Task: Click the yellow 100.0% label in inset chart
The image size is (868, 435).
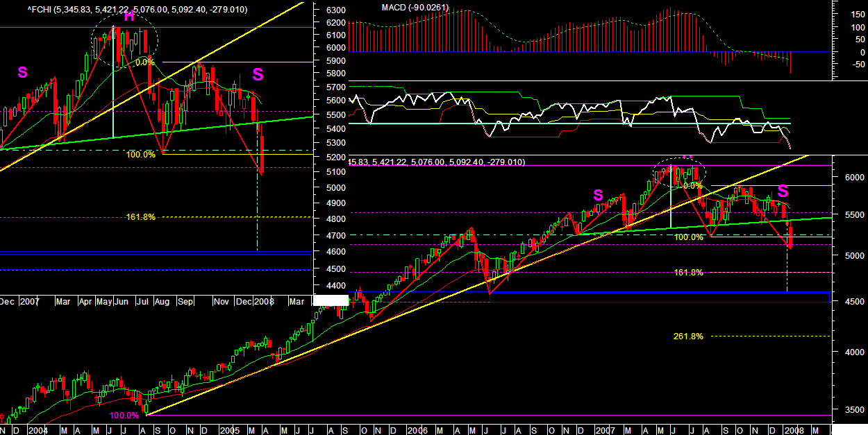Action: [x=141, y=155]
